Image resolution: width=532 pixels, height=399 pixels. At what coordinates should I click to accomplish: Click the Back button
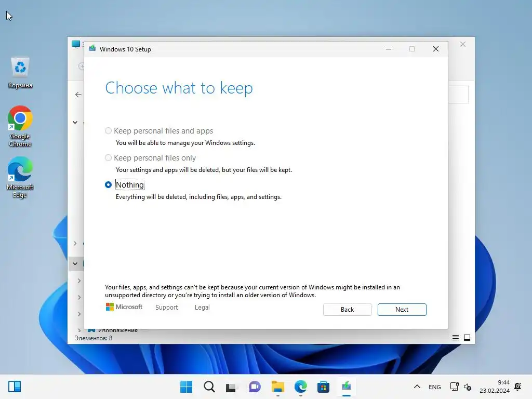tap(347, 310)
